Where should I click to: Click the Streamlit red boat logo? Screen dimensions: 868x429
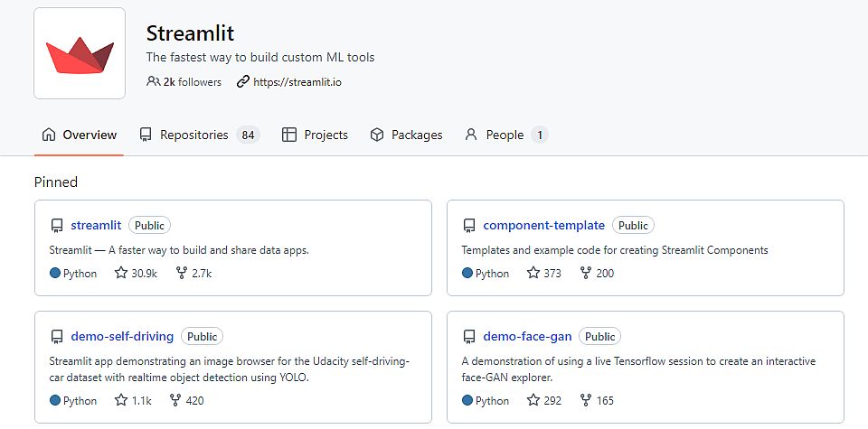pos(80,55)
